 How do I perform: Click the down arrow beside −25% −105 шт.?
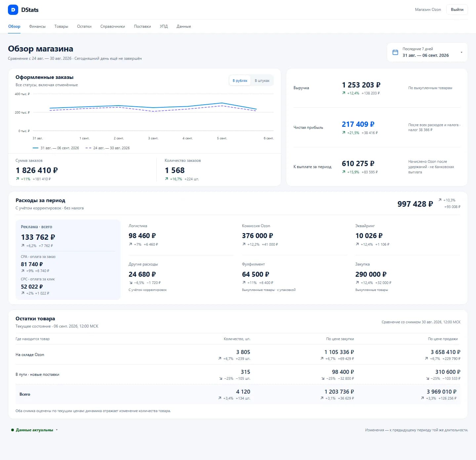tap(221, 378)
